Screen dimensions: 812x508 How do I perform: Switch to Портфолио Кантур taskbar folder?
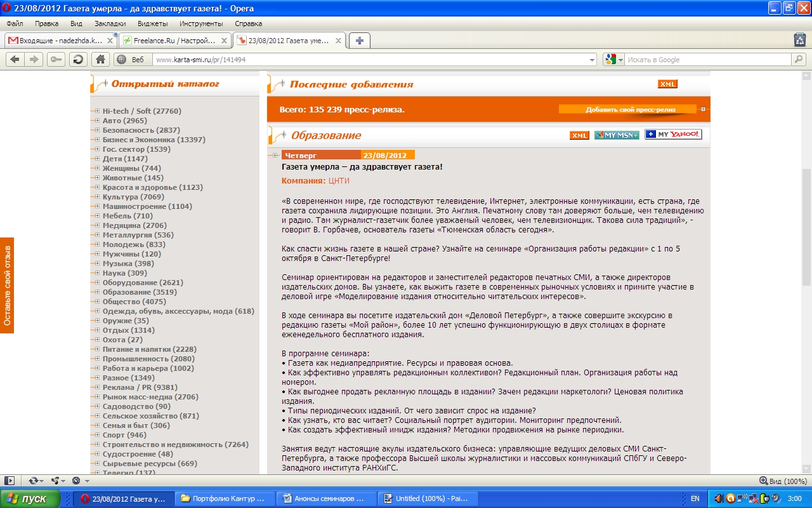(226, 498)
